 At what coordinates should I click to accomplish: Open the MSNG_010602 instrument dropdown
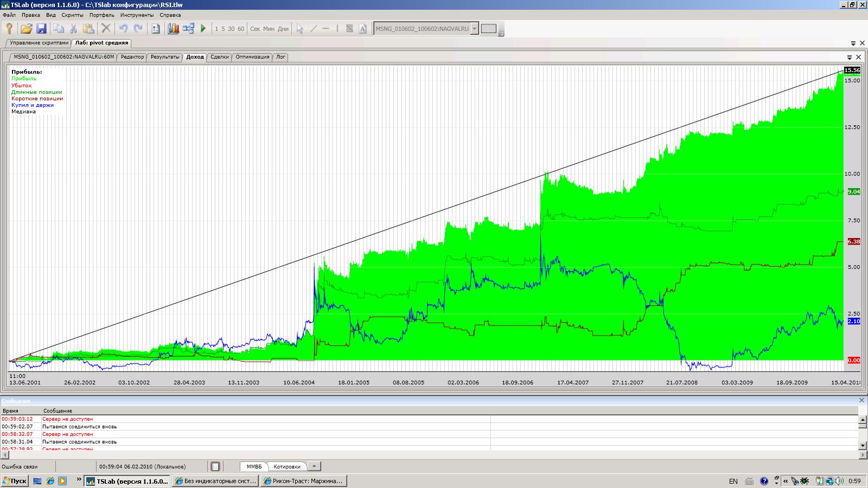click(474, 29)
